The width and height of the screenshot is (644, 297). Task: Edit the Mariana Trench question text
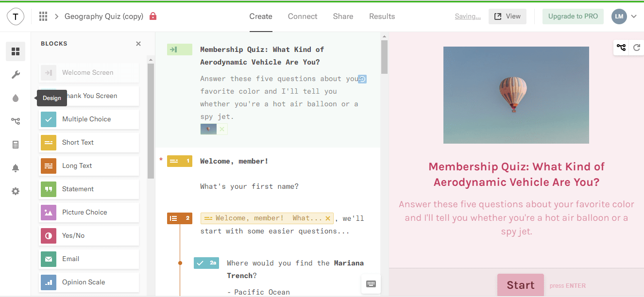(295, 269)
